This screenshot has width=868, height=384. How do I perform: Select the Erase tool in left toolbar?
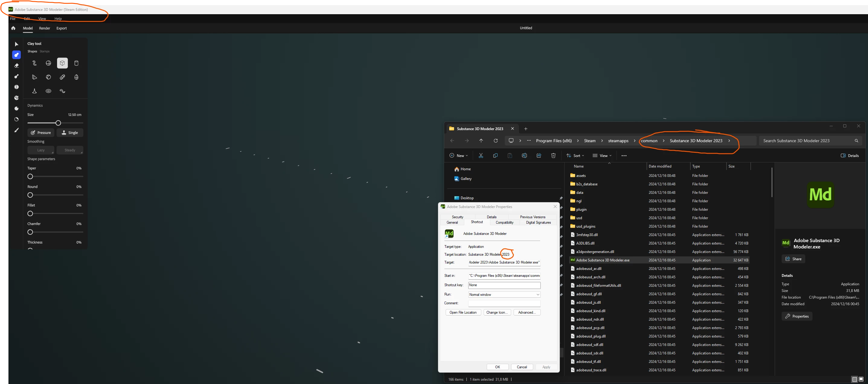pos(16,66)
